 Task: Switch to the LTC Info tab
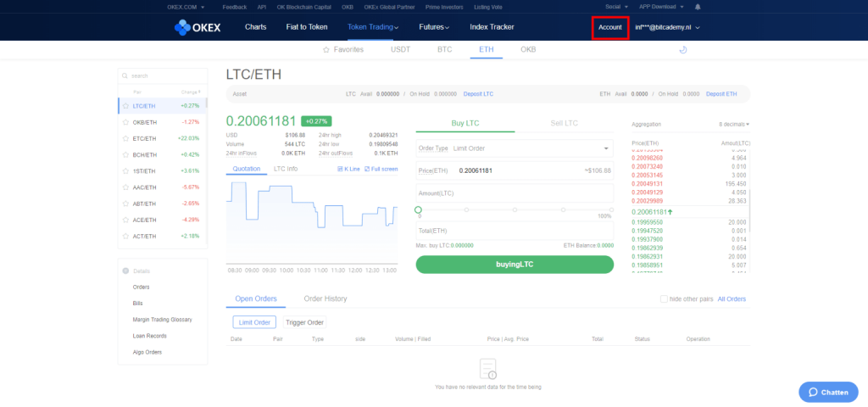point(286,169)
